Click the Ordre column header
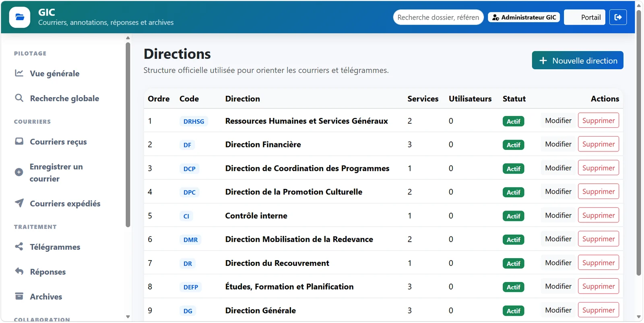Viewport: 644px width, 323px height. pyautogui.click(x=159, y=99)
